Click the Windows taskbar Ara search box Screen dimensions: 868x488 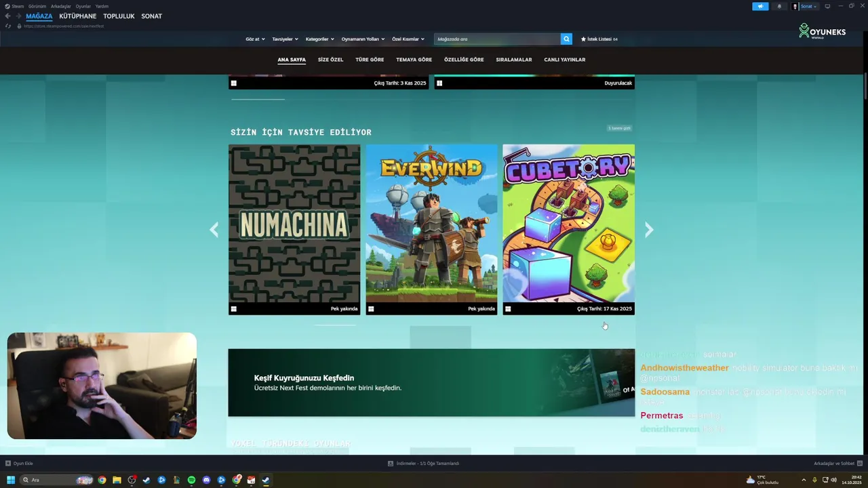coord(57,480)
